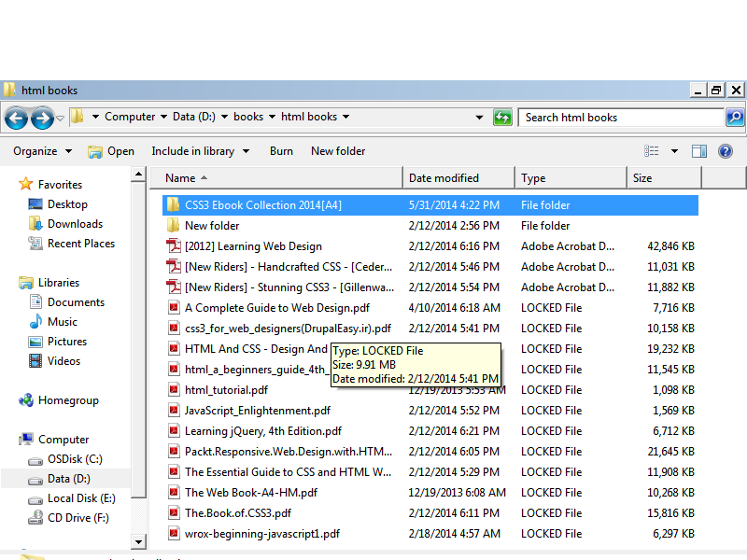Viewport: 747px width, 560px height.
Task: Open the Organize menu
Action: pyautogui.click(x=42, y=151)
